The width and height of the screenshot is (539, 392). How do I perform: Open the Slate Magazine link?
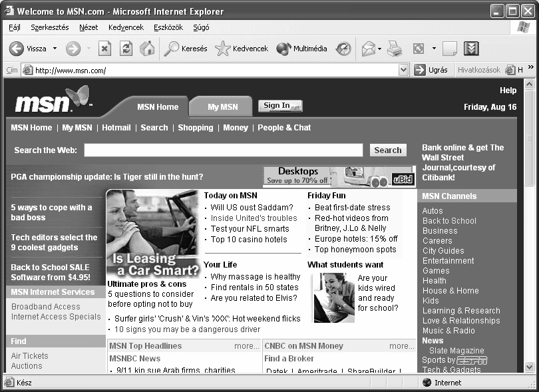click(x=456, y=350)
